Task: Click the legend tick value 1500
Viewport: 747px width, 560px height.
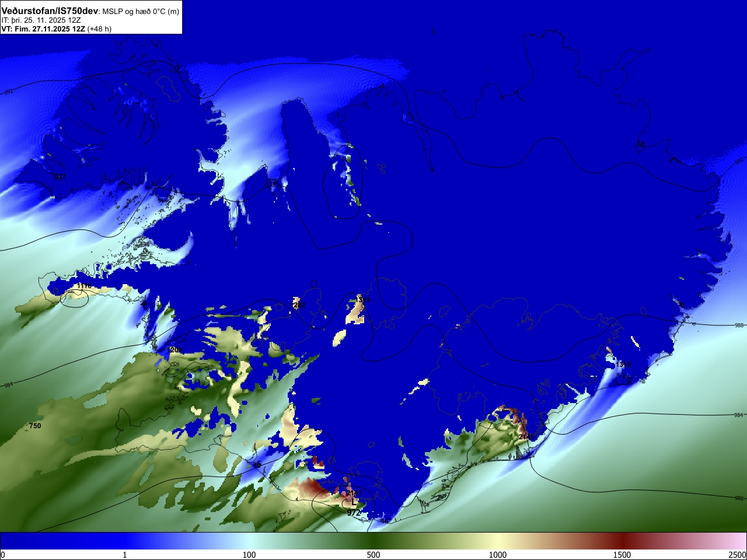Action: coord(622,555)
